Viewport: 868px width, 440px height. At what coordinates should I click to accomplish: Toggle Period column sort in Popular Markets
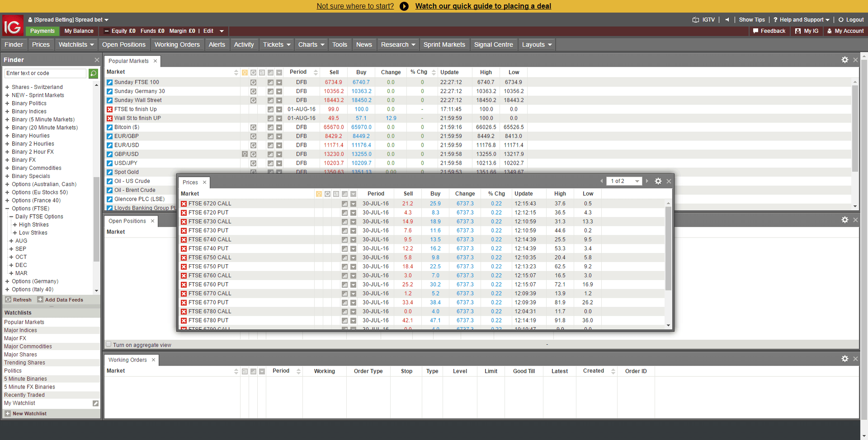pyautogui.click(x=316, y=73)
